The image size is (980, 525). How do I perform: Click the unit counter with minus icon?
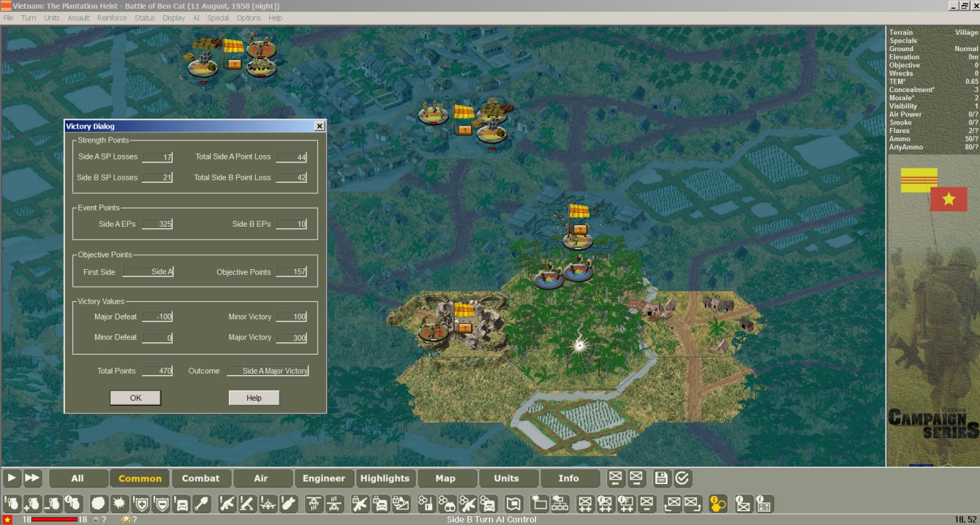[646, 504]
